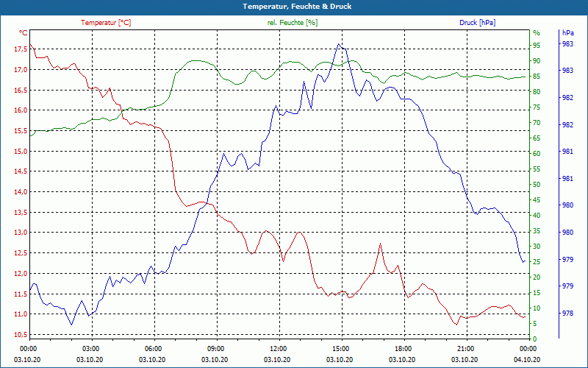Click the 13,5 temperature axis value
Viewport: 588px width, 368px height.
pyautogui.click(x=21, y=213)
